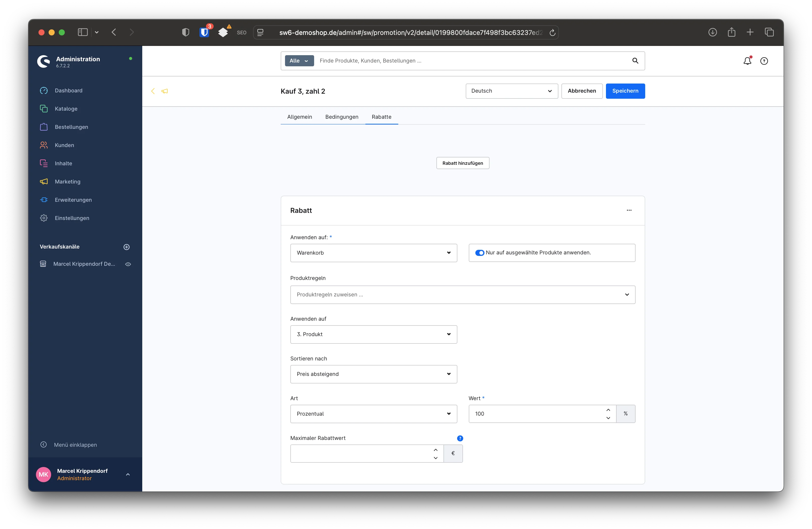Toggle Nur auf ausgewählte Produkte anwenden
Viewport: 812px width, 529px height.
pyautogui.click(x=480, y=253)
